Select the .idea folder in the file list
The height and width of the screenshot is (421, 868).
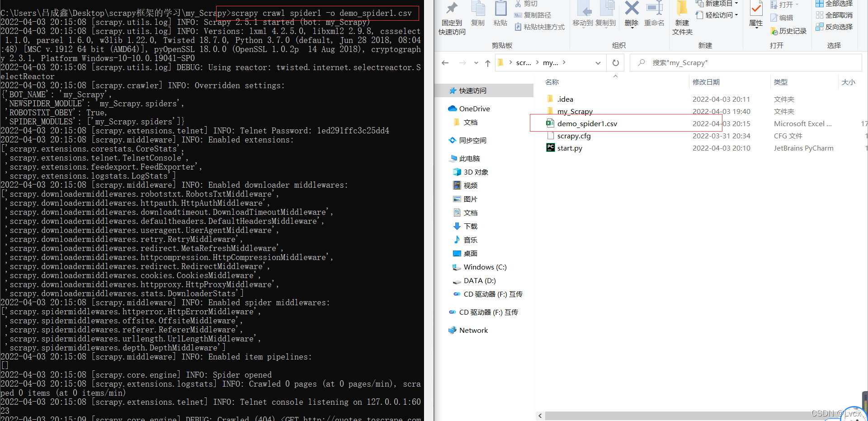(x=565, y=99)
